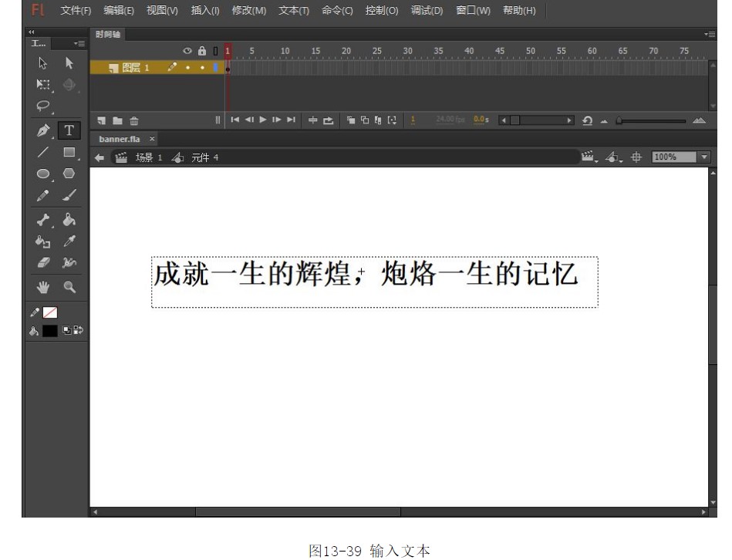The image size is (732, 560).
Task: Toggle lock for all layers (padlock icon)
Action: pyautogui.click(x=202, y=51)
